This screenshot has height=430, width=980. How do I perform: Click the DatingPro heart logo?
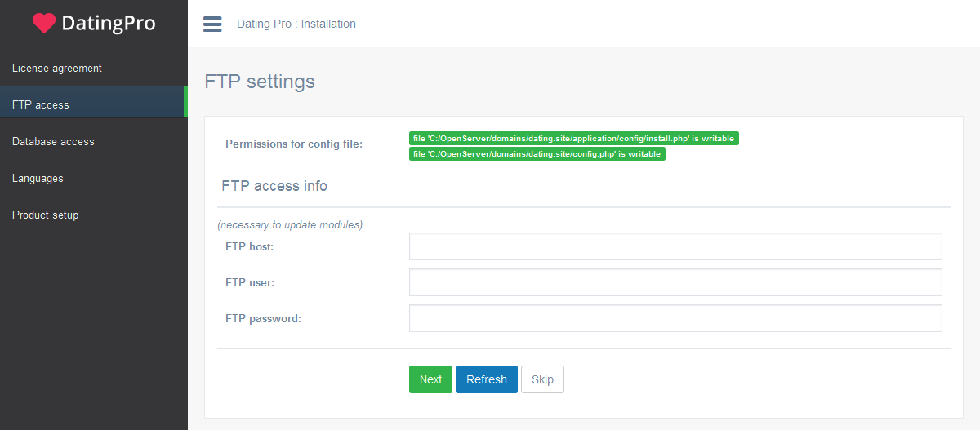pyautogui.click(x=94, y=24)
